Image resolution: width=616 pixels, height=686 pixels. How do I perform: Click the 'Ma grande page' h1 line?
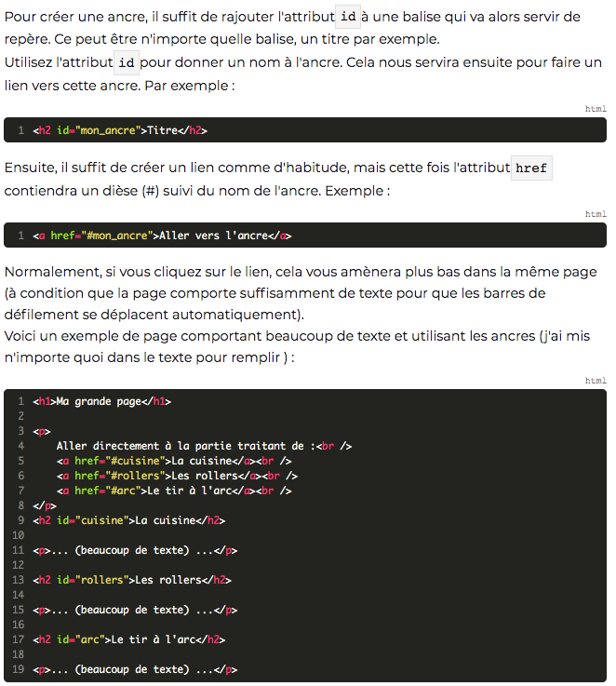point(102,401)
